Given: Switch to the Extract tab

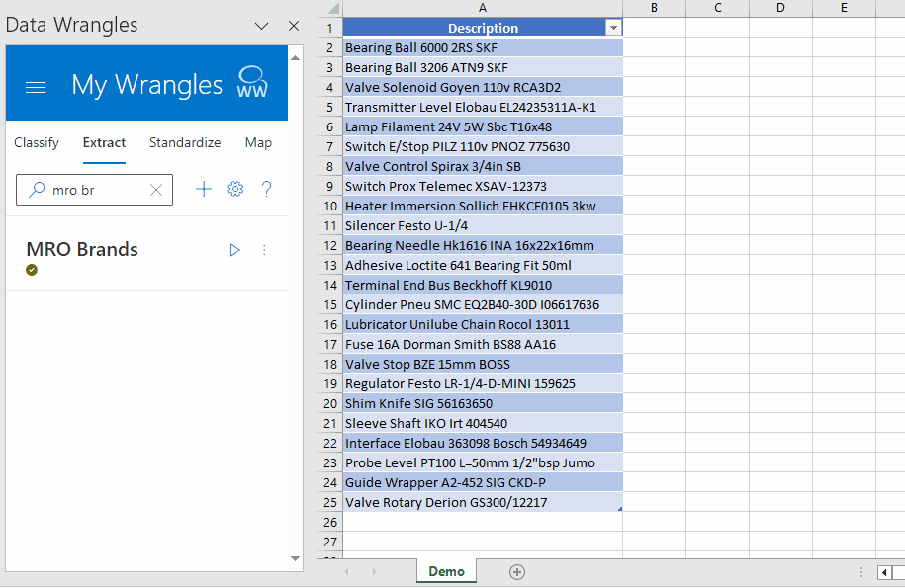Looking at the screenshot, I should click(104, 143).
